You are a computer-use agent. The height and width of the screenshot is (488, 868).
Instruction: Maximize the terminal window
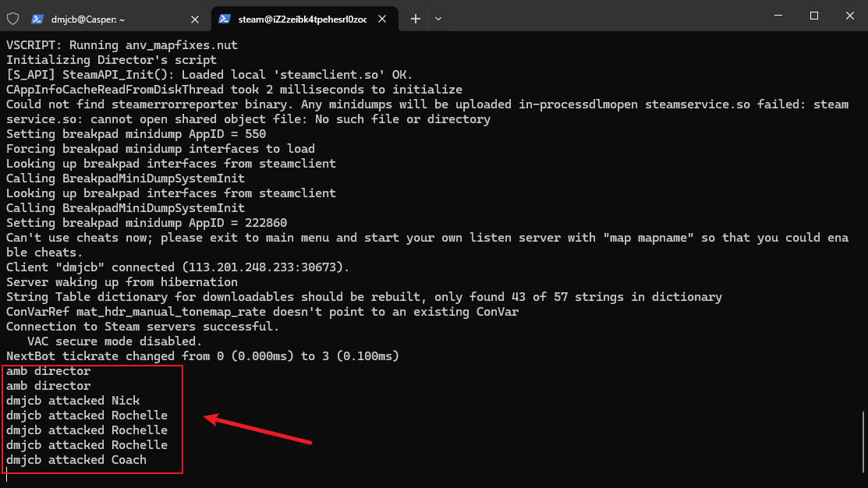pos(813,16)
